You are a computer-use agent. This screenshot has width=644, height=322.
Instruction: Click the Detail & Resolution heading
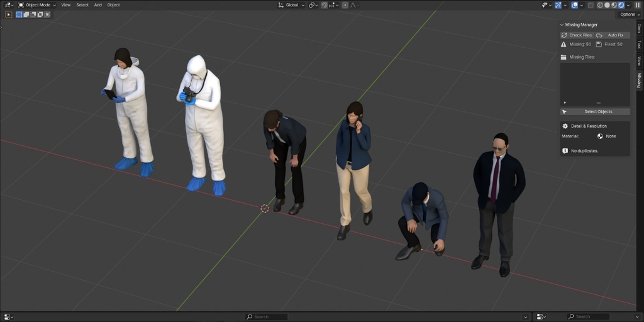pyautogui.click(x=589, y=126)
